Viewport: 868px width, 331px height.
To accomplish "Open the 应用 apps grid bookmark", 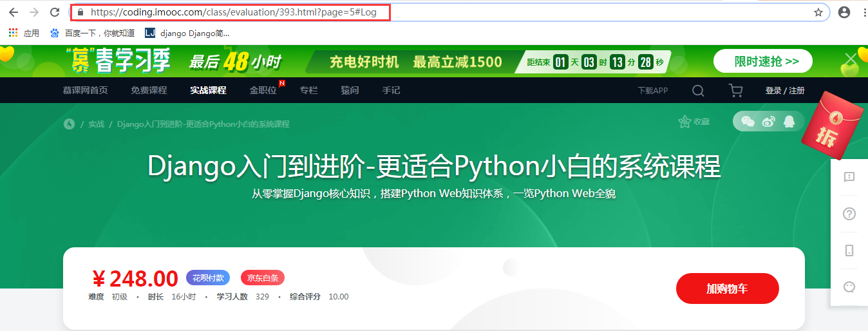I will 24,33.
